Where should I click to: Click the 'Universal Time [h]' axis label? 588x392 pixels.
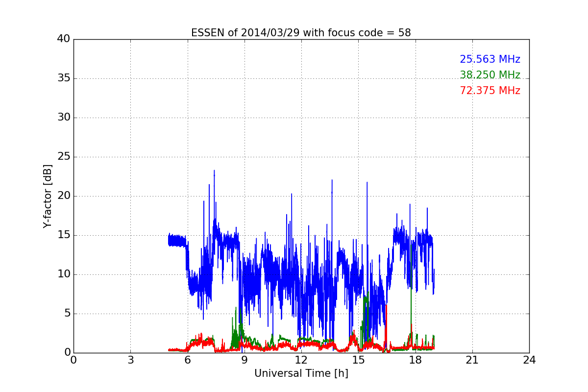click(x=301, y=373)
